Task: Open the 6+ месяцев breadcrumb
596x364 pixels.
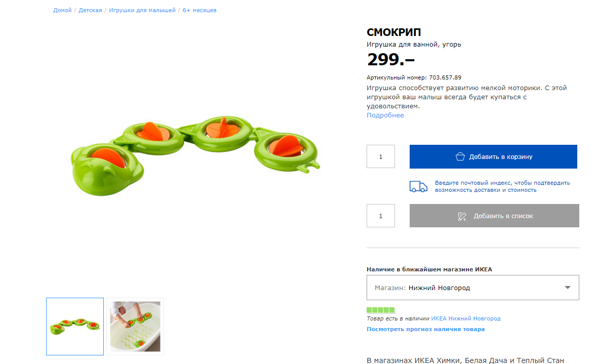Action: coord(200,10)
